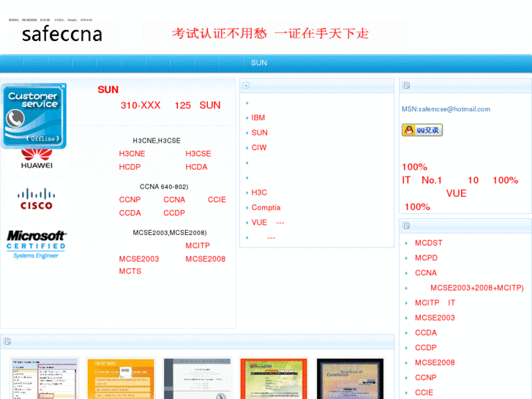Click the right list panel header document icon

[x=406, y=225]
